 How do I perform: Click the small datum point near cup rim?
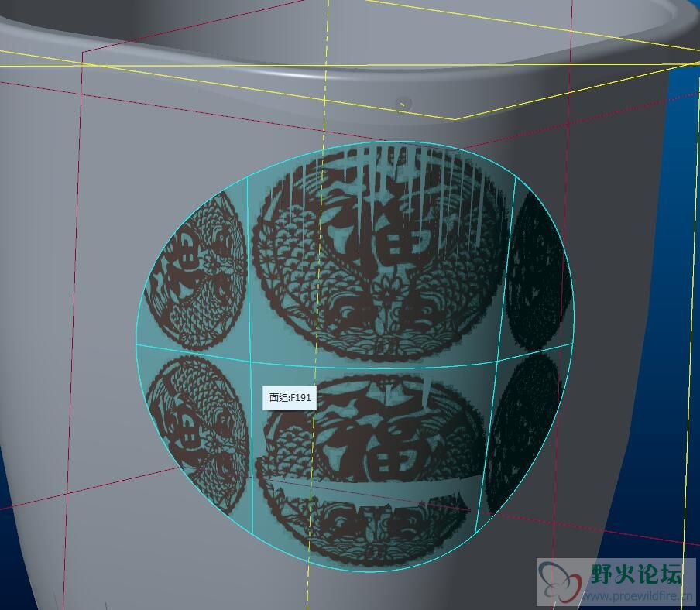click(403, 105)
